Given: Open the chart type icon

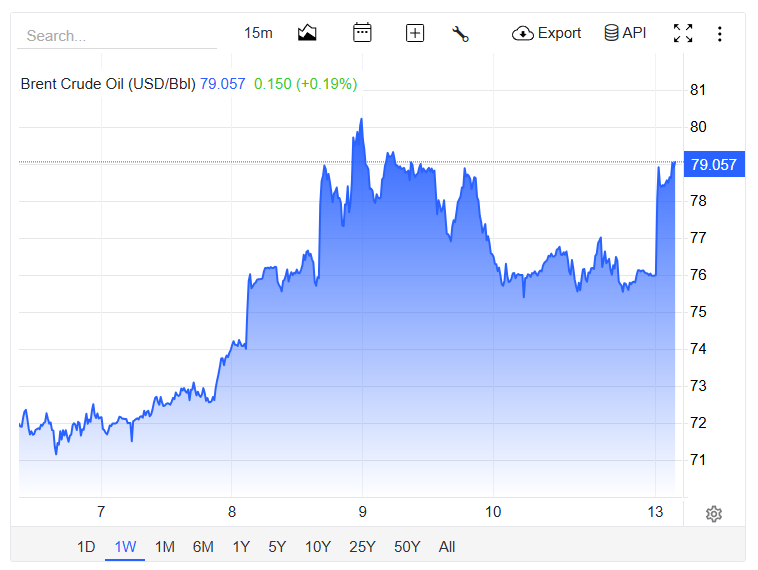Looking at the screenshot, I should [x=307, y=33].
